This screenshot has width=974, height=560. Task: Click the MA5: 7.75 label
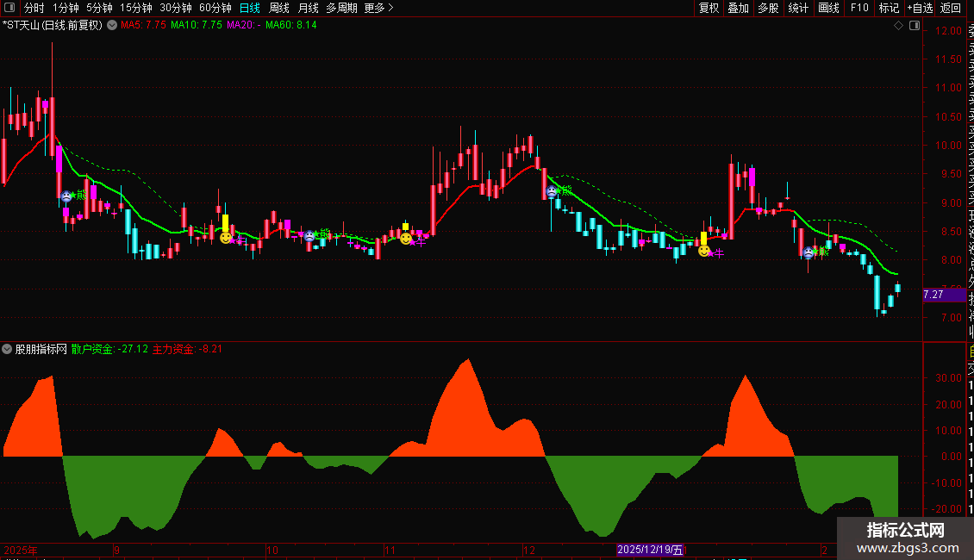click(143, 25)
